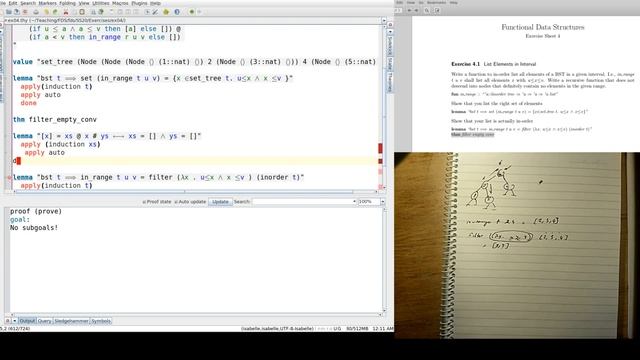Click the Close buffer toolbar icon

25,12
